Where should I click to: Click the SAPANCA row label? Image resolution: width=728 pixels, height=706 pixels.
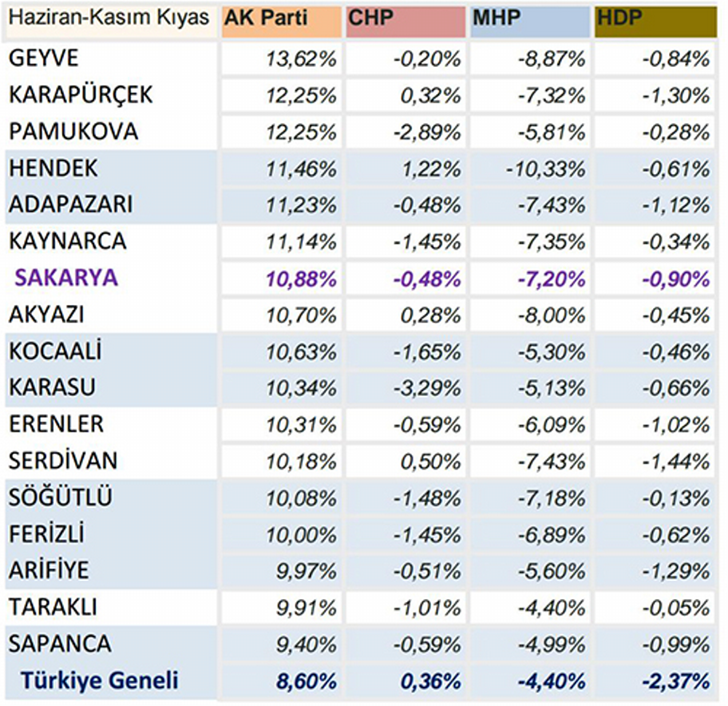pyautogui.click(x=60, y=643)
